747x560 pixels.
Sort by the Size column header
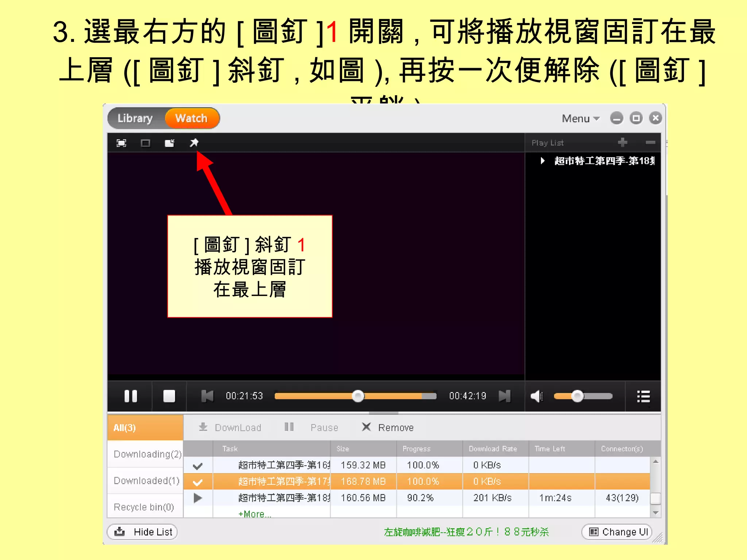click(364, 449)
